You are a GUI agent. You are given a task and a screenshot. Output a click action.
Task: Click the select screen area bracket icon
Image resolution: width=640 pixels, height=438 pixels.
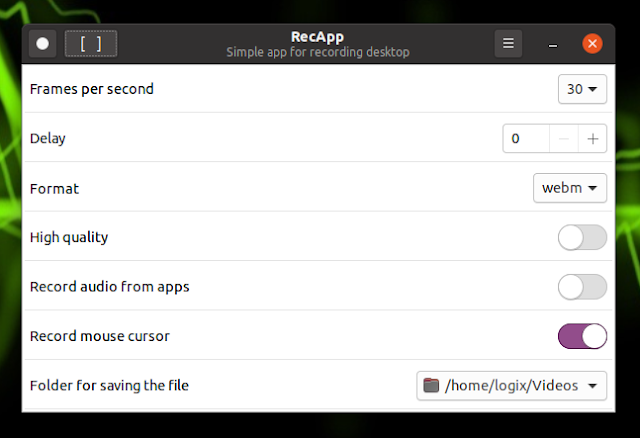click(91, 44)
